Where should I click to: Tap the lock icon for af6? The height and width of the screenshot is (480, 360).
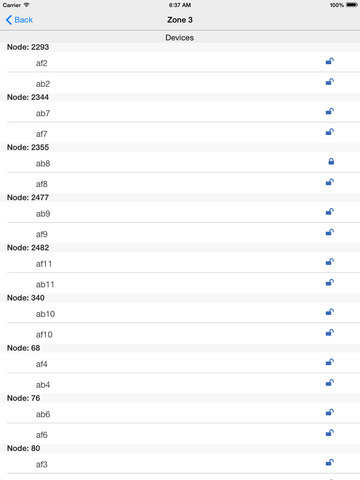click(x=330, y=433)
